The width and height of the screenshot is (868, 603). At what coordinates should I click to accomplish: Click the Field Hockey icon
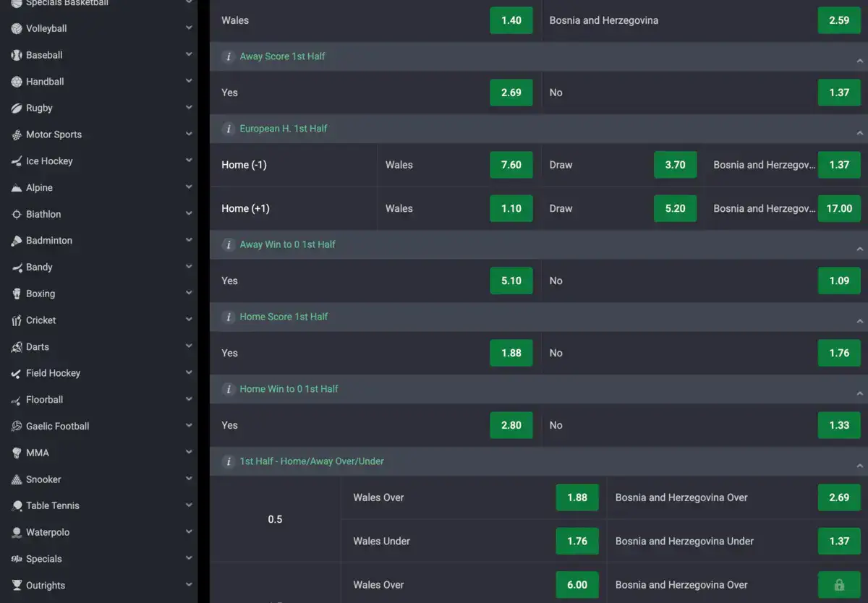[17, 373]
